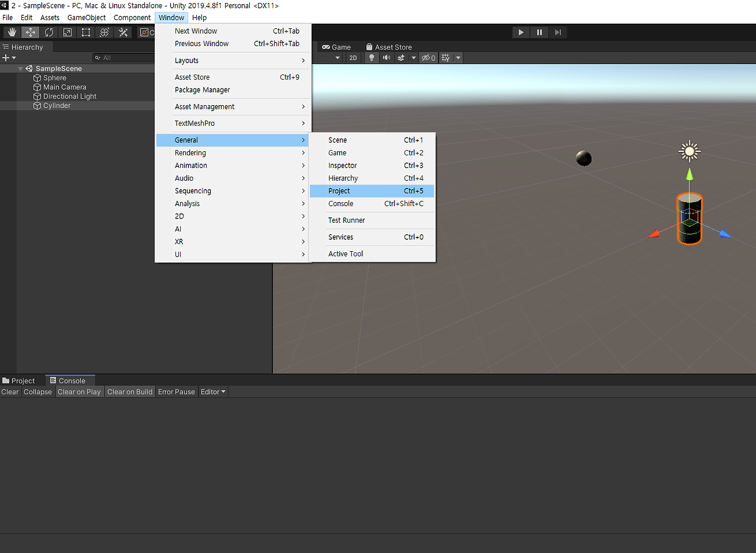Choose Scene in General submenu
756x553 pixels.
pos(372,140)
